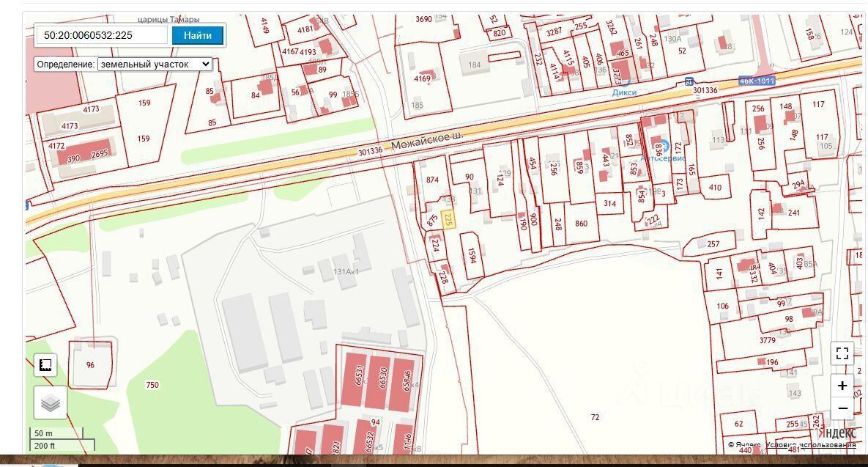
Task: Focus the cadastral number input field
Action: 102,35
